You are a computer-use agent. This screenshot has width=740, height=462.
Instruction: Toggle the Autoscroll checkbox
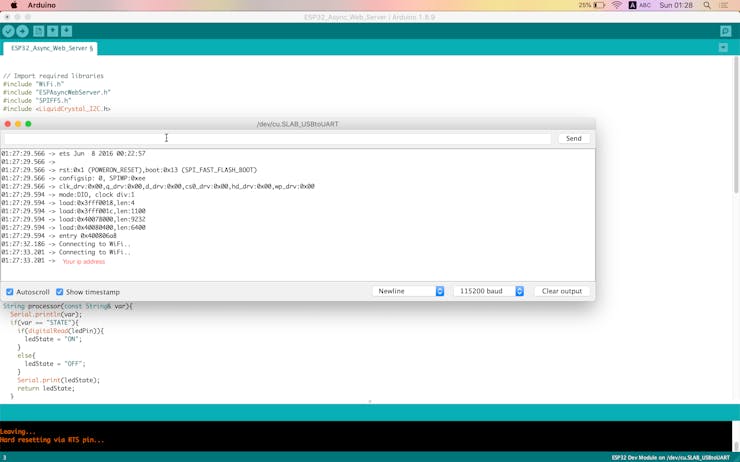click(x=9, y=292)
